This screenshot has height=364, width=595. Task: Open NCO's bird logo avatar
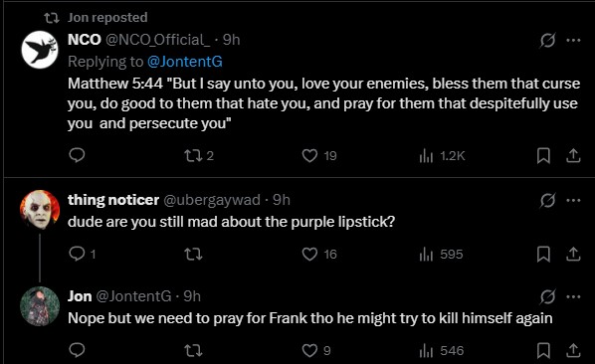tap(40, 50)
